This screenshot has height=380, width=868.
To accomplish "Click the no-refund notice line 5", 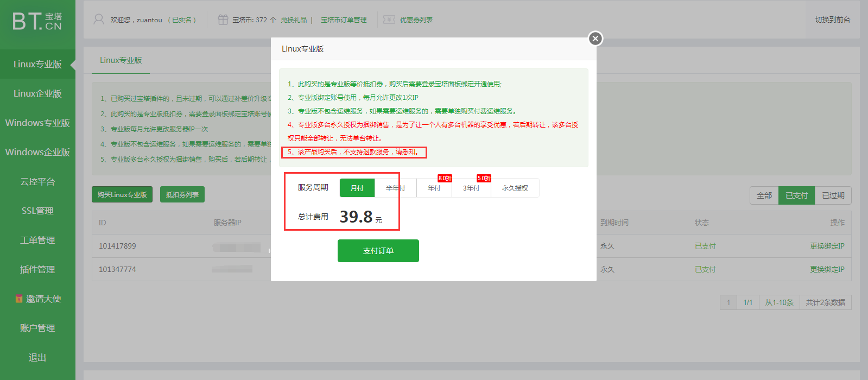I will [x=354, y=152].
